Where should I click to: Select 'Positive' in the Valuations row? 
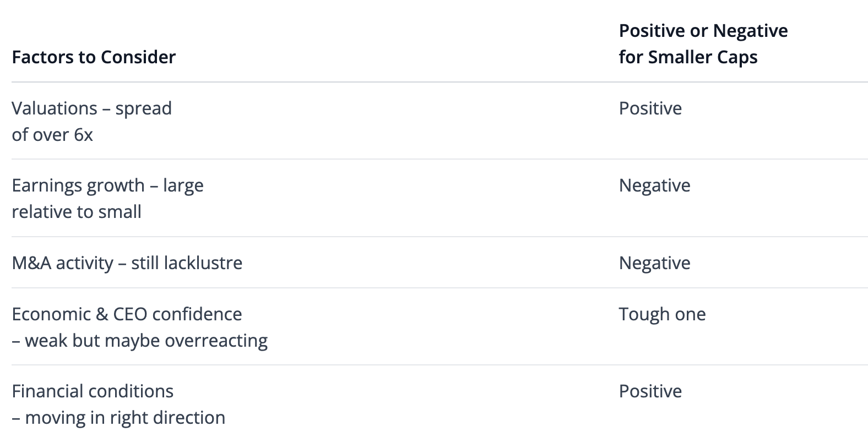[650, 108]
